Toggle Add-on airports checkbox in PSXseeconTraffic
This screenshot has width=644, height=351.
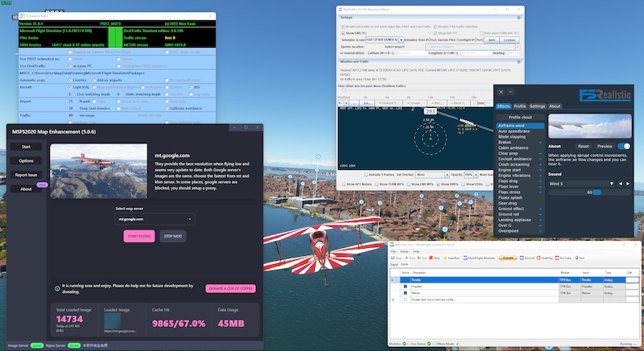94,80
